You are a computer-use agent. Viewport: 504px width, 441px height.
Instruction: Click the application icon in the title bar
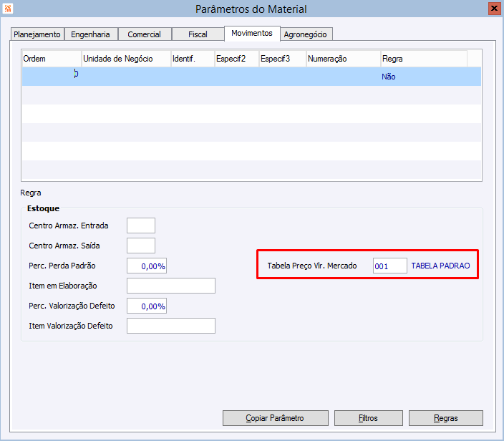(8, 9)
